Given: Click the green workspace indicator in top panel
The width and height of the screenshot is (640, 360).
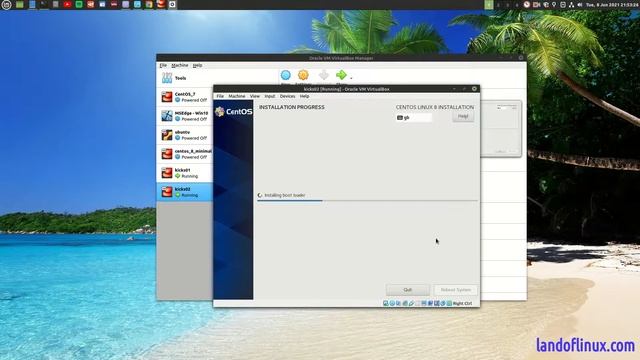Looking at the screenshot, I should (489, 4).
